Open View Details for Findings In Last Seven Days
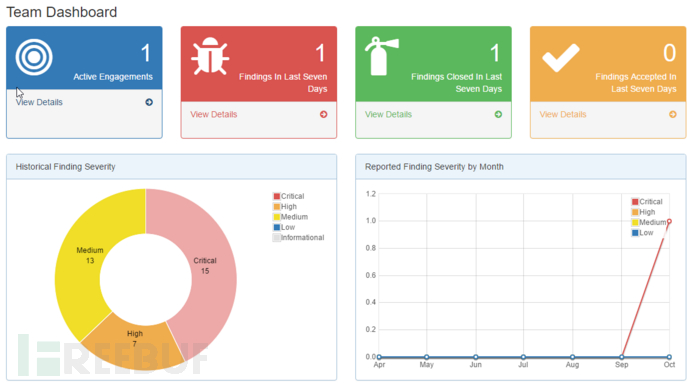The width and height of the screenshot is (690, 383). [x=213, y=114]
